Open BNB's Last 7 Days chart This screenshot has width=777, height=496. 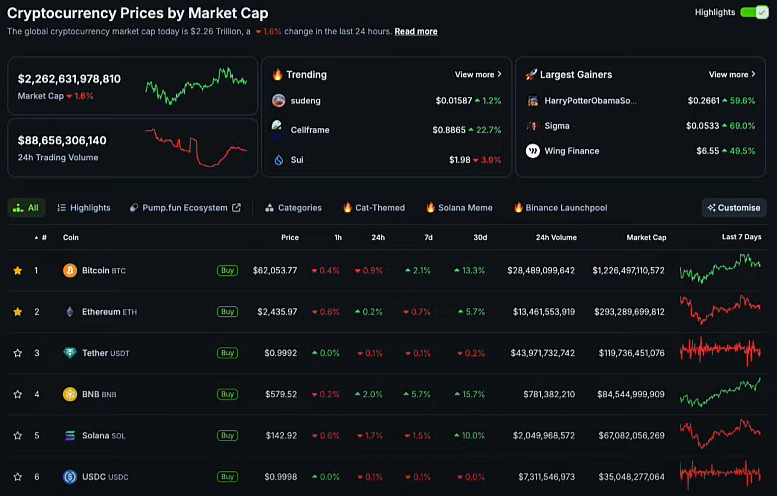[720, 392]
